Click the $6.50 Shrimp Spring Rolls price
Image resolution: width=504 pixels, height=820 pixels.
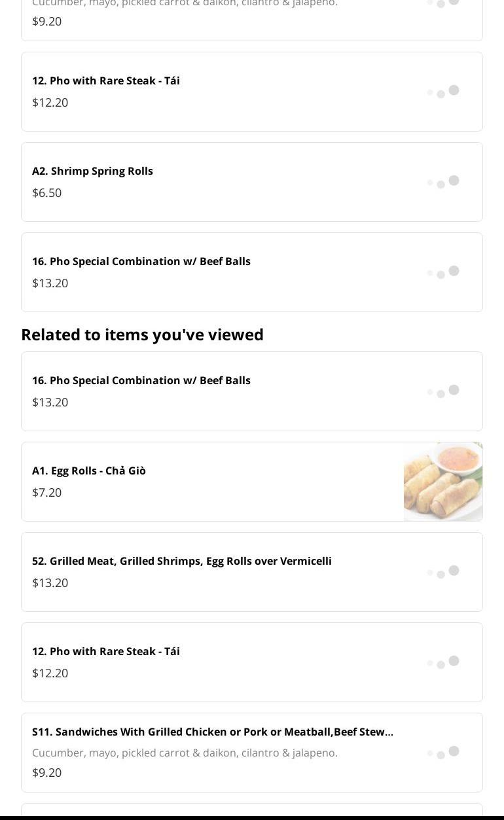click(46, 192)
